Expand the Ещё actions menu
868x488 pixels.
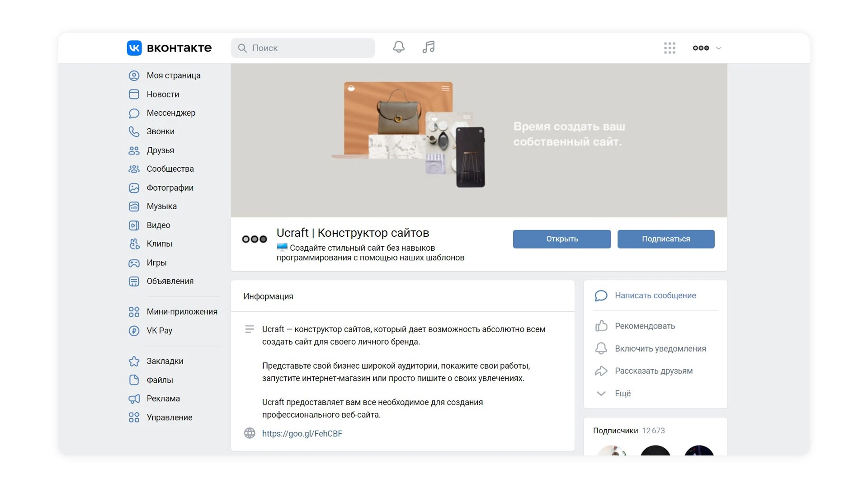point(623,394)
